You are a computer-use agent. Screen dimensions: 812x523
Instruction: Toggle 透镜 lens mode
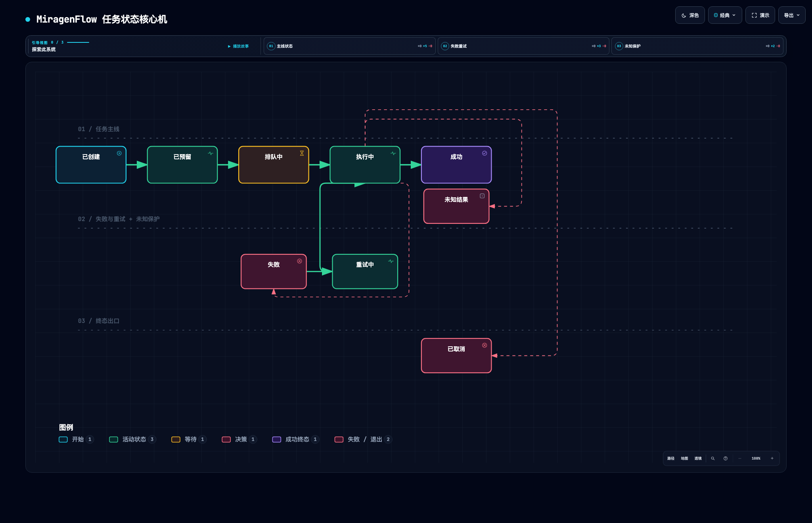698,458
